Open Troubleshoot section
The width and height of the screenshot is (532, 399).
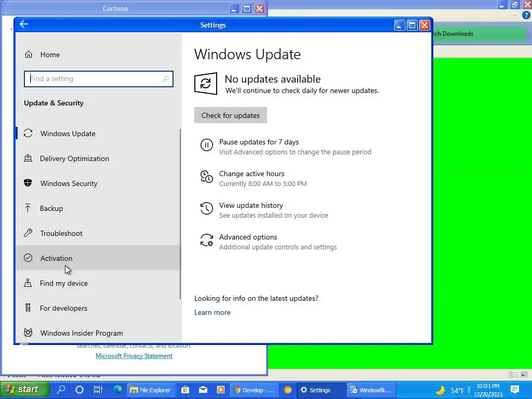tap(98, 233)
